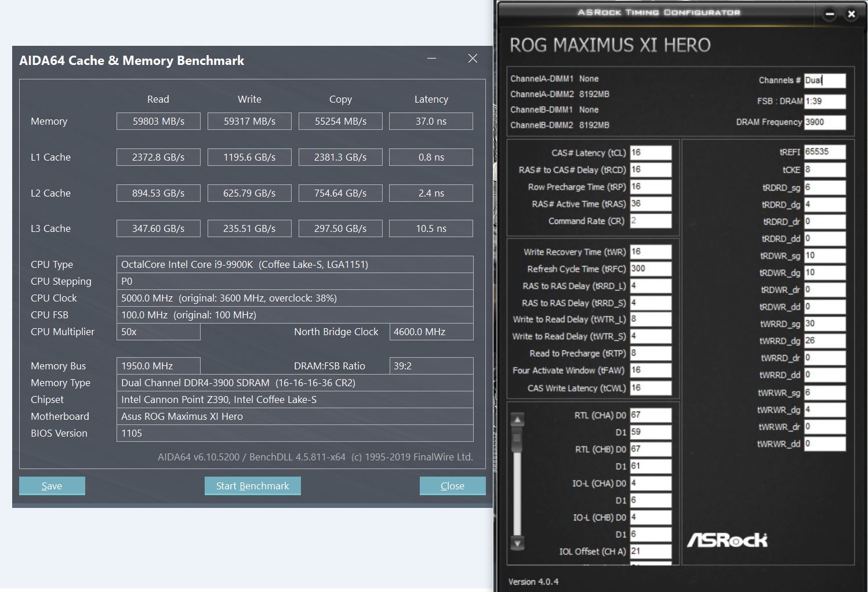Click the tRDRD_dg field
The width and height of the screenshot is (868, 592).
825,205
